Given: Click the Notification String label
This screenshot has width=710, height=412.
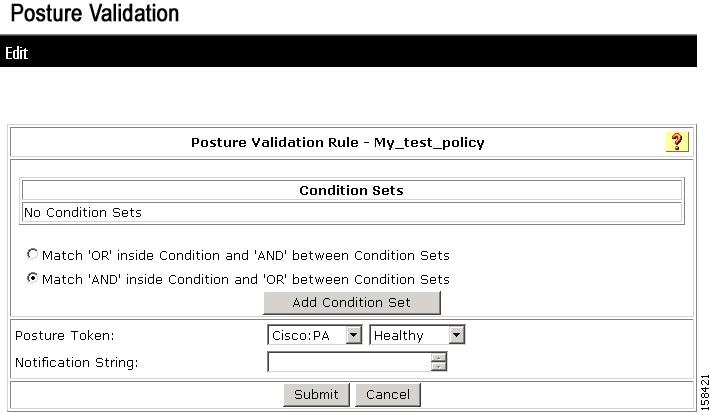Looking at the screenshot, I should pyautogui.click(x=77, y=362).
